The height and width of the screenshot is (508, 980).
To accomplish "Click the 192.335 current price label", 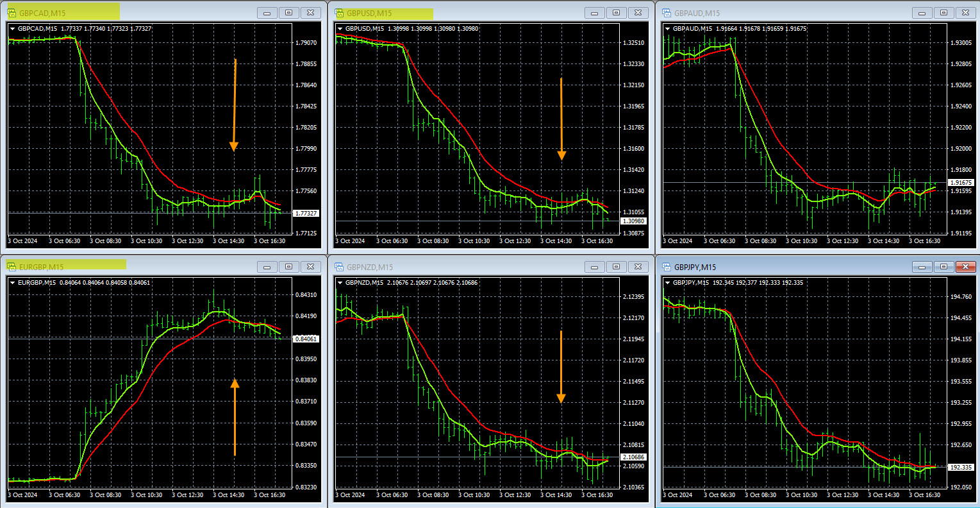I will point(961,468).
